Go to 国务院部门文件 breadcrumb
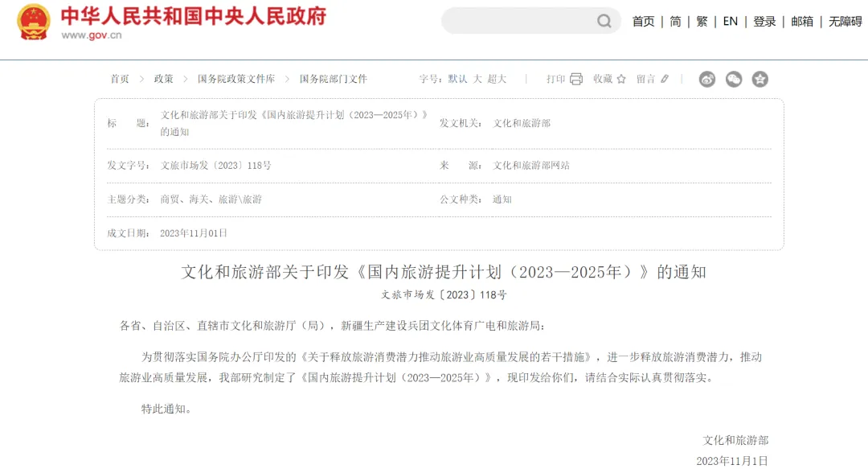Screen dimensions: 868x469 click(334, 79)
